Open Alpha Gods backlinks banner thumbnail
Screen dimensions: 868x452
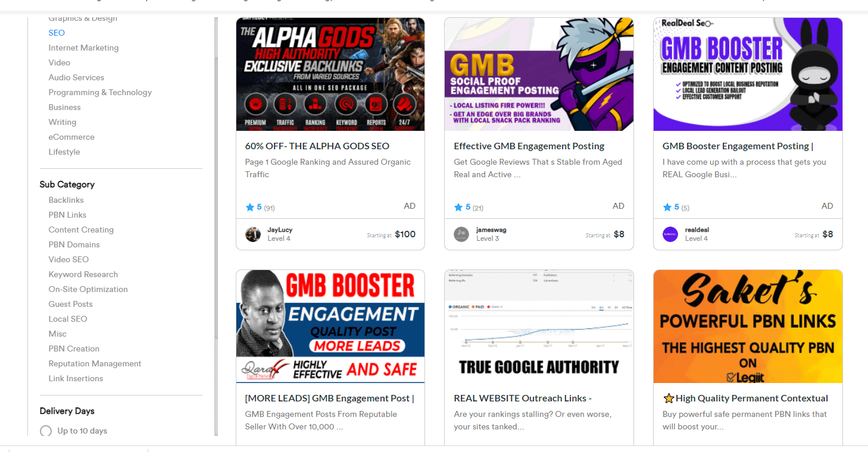(x=330, y=74)
